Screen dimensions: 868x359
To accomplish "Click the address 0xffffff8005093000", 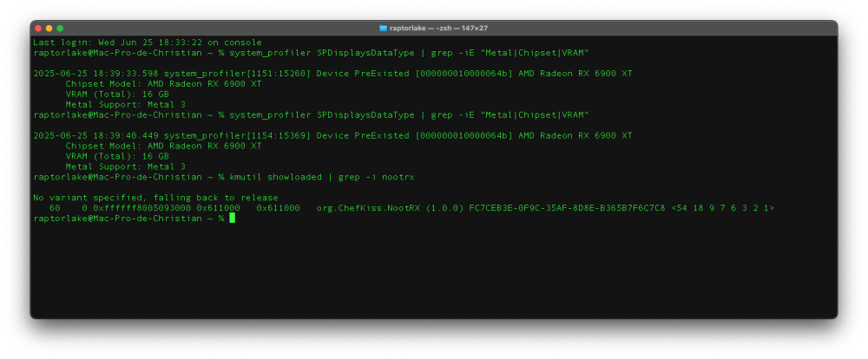I will [x=141, y=208].
